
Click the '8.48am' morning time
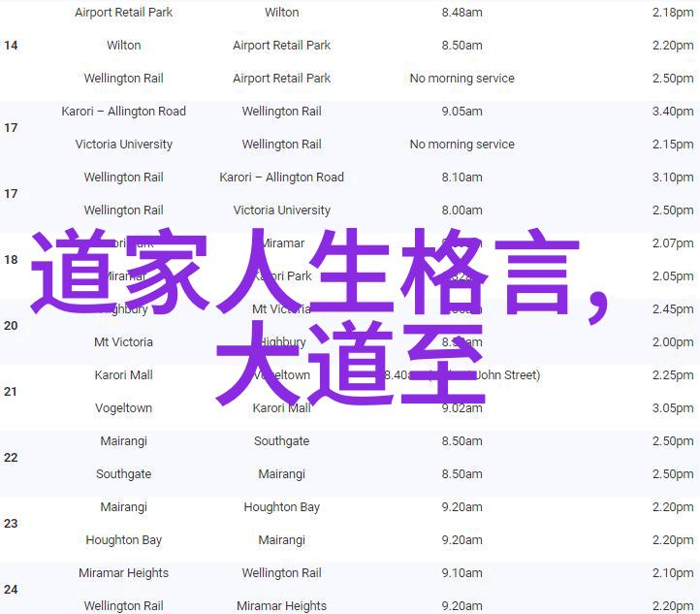tap(462, 12)
